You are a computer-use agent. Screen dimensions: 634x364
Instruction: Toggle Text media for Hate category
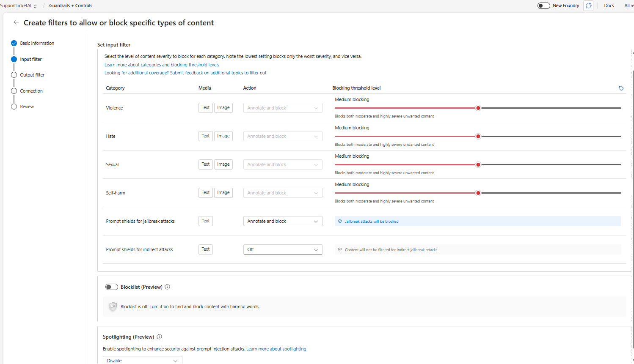pyautogui.click(x=205, y=136)
